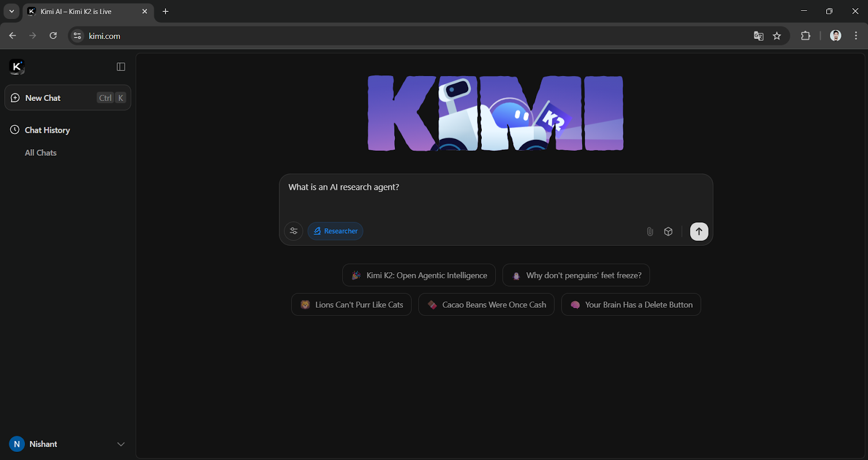Screen dimensions: 868x460
Task: Translate this page icon
Action: click(x=758, y=36)
